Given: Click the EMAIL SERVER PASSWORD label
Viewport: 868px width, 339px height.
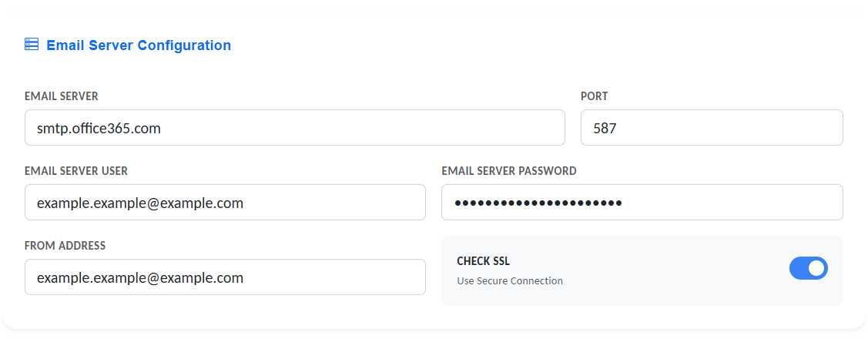Looking at the screenshot, I should [x=508, y=171].
